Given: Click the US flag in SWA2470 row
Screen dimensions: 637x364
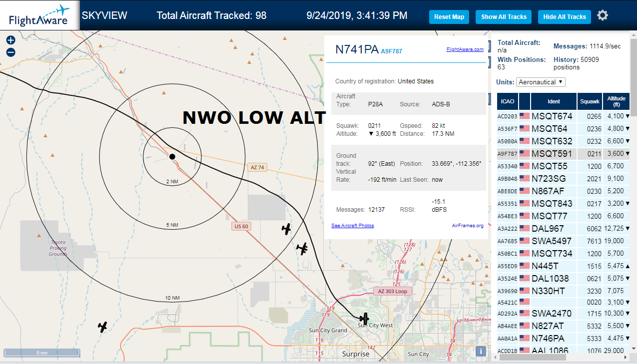Looking at the screenshot, I should pyautogui.click(x=525, y=313).
